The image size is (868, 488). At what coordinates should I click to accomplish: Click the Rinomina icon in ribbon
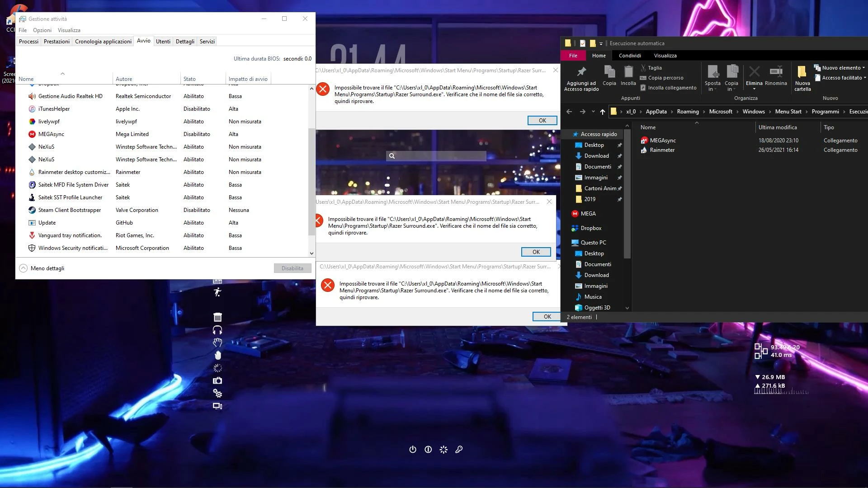776,72
